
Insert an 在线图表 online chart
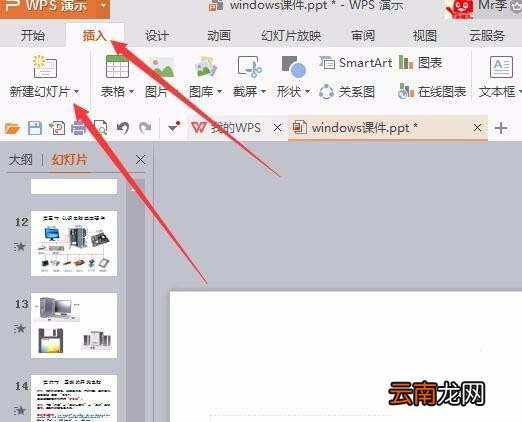(432, 91)
